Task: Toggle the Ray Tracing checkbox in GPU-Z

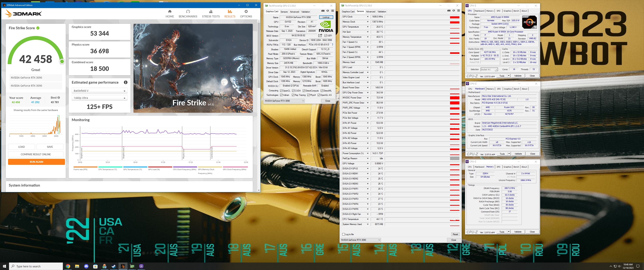Action: coord(293,95)
